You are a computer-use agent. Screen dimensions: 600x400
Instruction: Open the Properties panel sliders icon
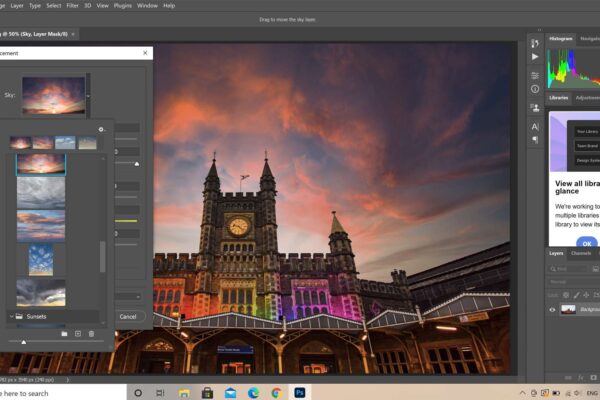pos(535,75)
